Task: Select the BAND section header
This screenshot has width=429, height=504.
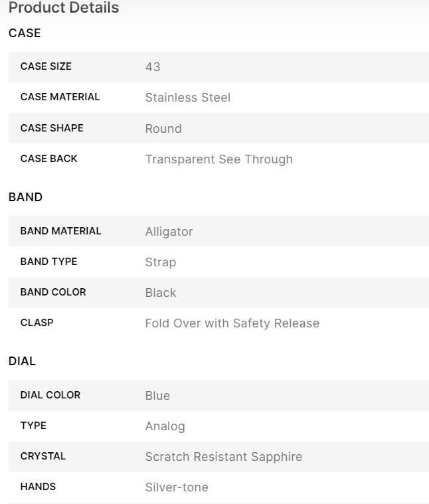Action: tap(25, 197)
